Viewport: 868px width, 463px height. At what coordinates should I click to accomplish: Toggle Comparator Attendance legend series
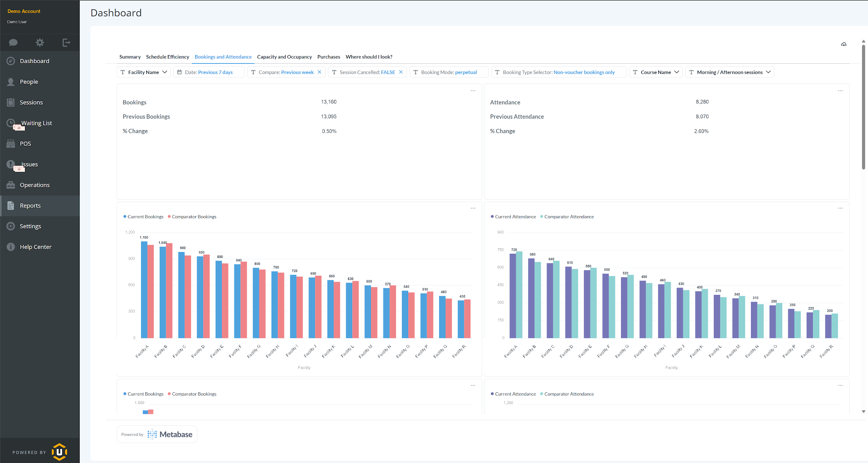point(567,217)
